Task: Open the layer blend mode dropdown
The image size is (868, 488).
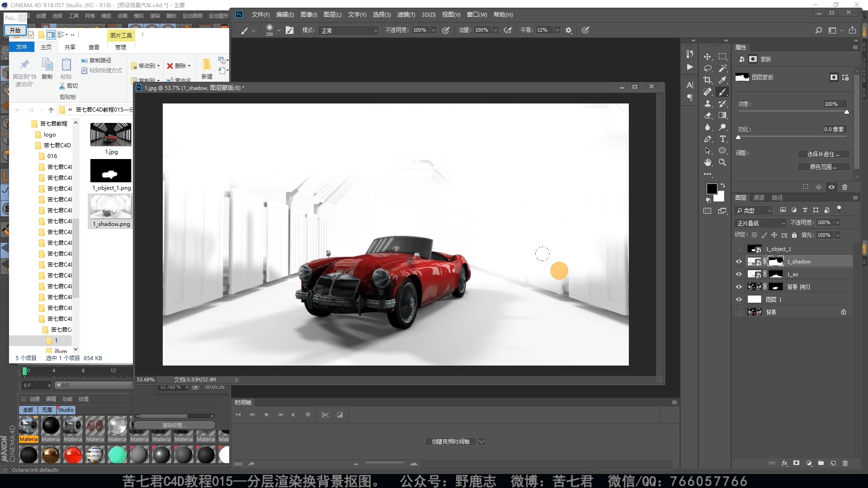Action: coord(761,223)
